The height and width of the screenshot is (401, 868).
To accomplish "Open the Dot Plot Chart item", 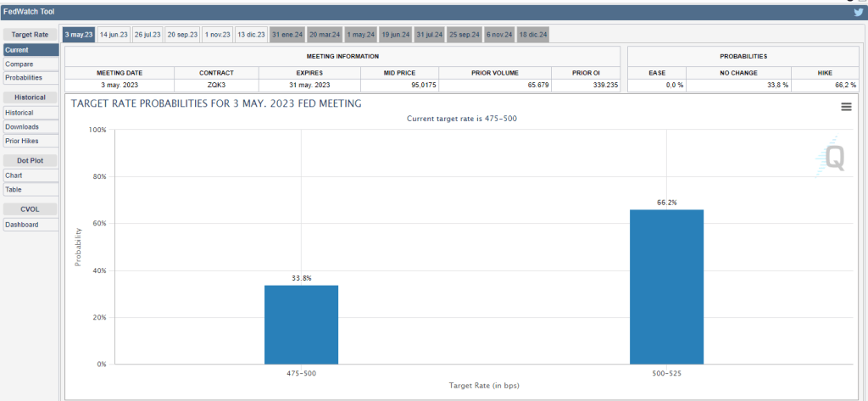I will point(31,175).
